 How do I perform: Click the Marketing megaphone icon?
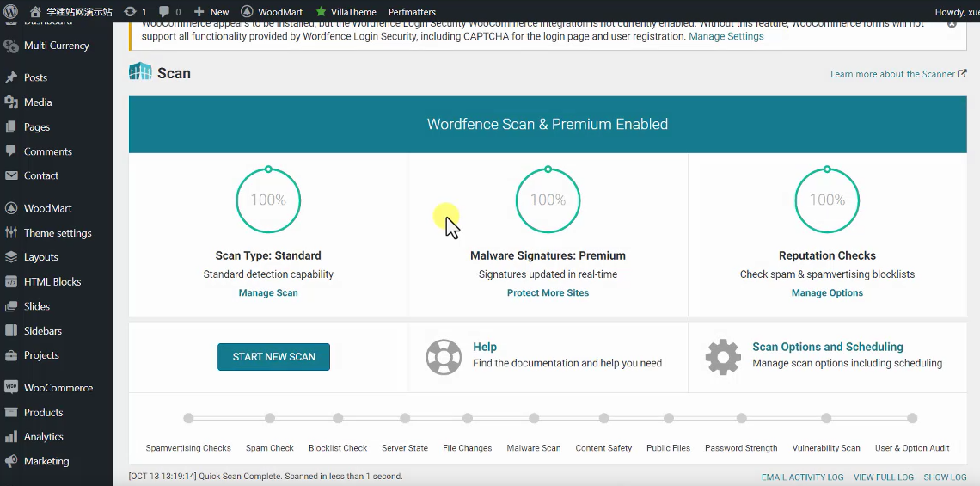pyautogui.click(x=10, y=462)
